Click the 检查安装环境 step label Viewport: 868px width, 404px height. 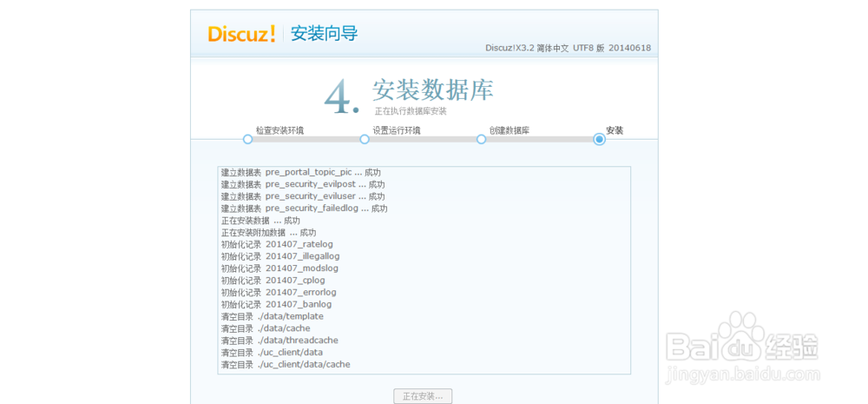279,131
